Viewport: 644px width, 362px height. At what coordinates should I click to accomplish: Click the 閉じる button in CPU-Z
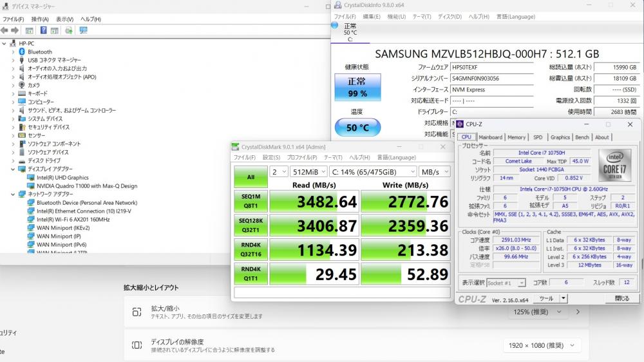pyautogui.click(x=622, y=298)
